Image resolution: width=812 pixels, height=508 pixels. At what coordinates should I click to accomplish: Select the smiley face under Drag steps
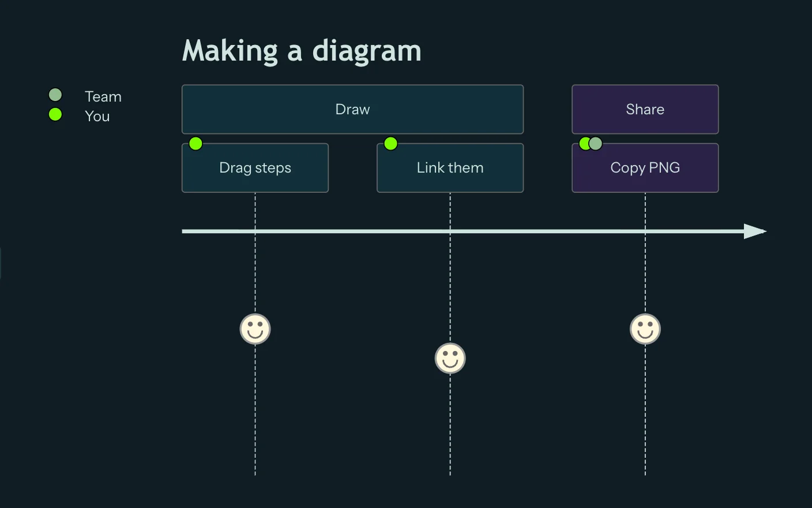[255, 329]
